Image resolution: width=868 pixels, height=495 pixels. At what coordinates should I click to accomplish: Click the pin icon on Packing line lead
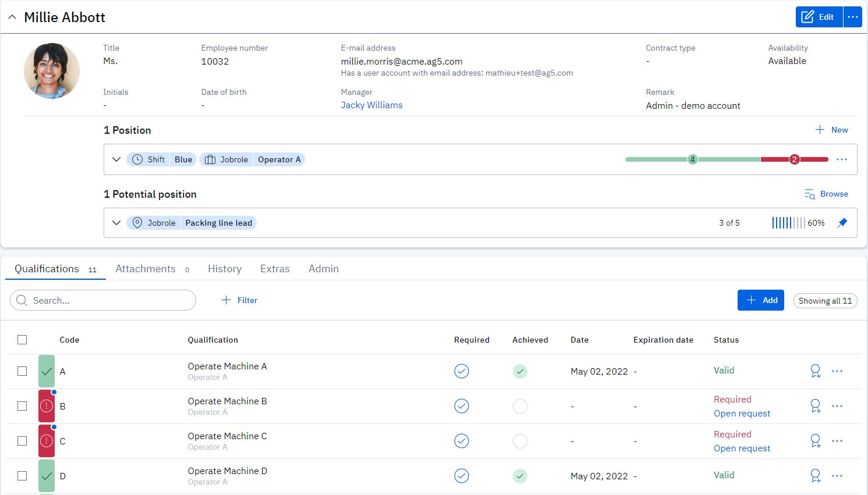click(x=842, y=223)
